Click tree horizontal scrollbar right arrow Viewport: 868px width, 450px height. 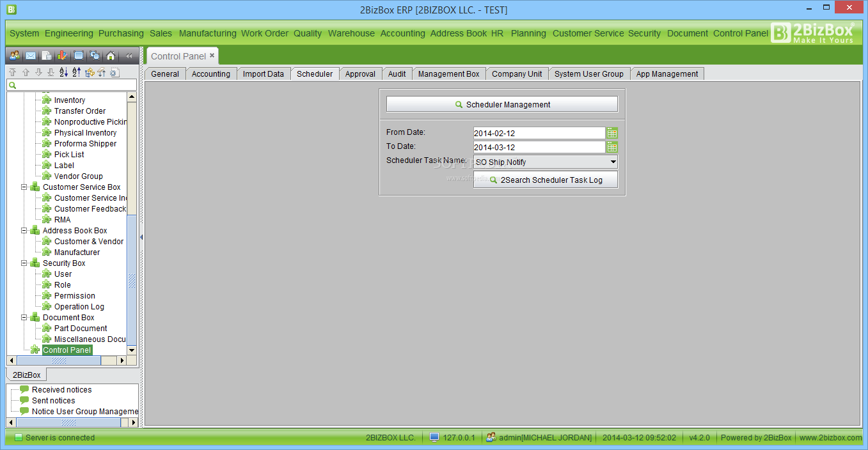[x=122, y=361]
